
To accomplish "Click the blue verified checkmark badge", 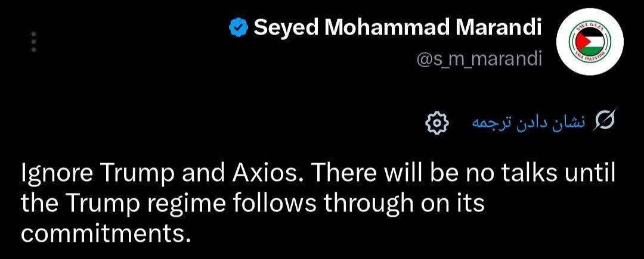I will (237, 28).
